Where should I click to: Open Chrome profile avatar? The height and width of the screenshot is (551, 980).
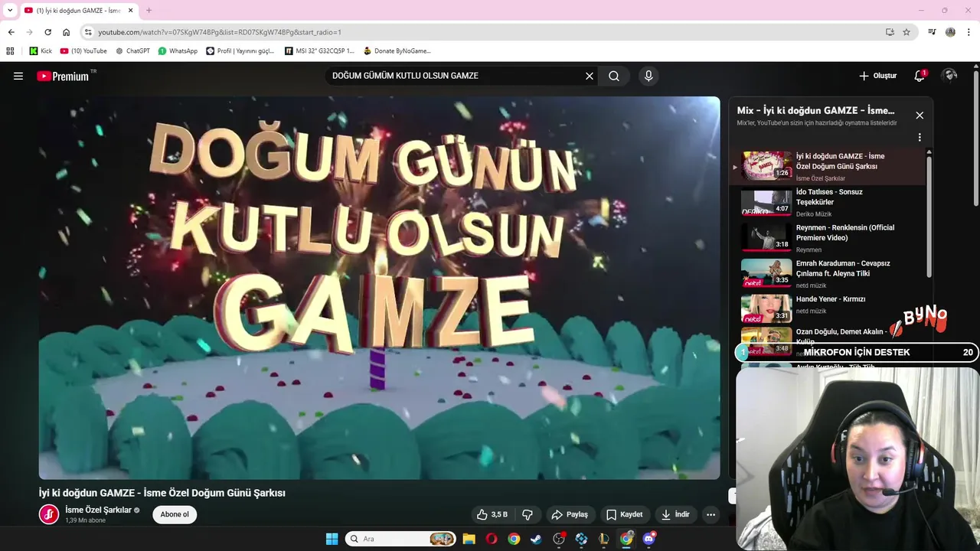point(950,32)
